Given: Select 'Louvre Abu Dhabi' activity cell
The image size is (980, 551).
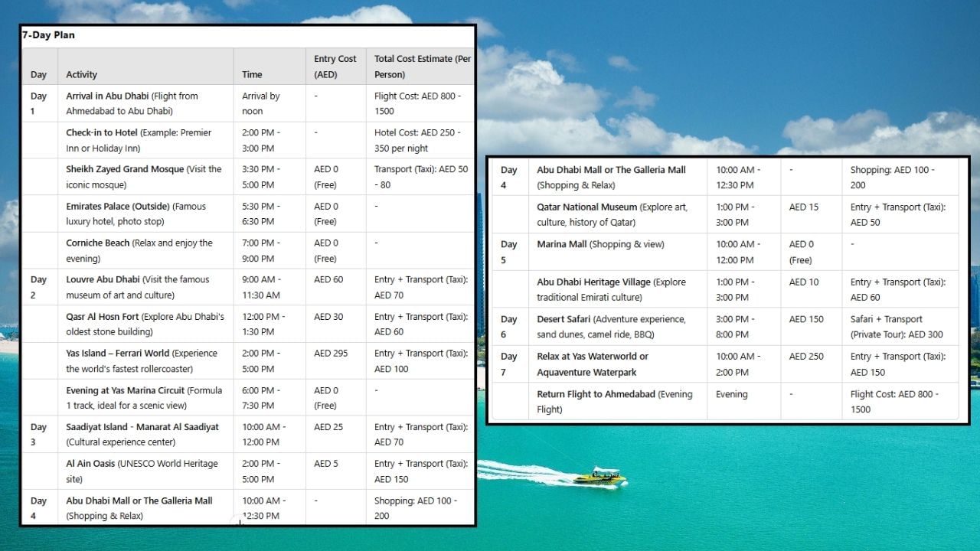Looking at the screenshot, I should pyautogui.click(x=145, y=287).
